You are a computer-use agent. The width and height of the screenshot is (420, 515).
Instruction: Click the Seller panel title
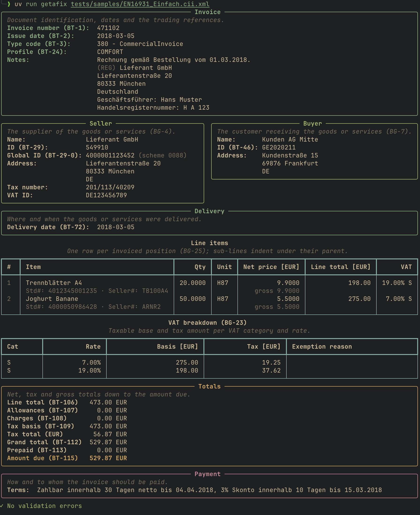[101, 123]
